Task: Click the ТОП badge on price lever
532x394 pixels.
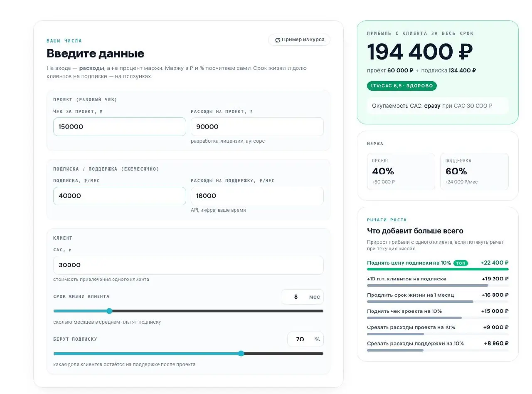Action: (x=461, y=263)
